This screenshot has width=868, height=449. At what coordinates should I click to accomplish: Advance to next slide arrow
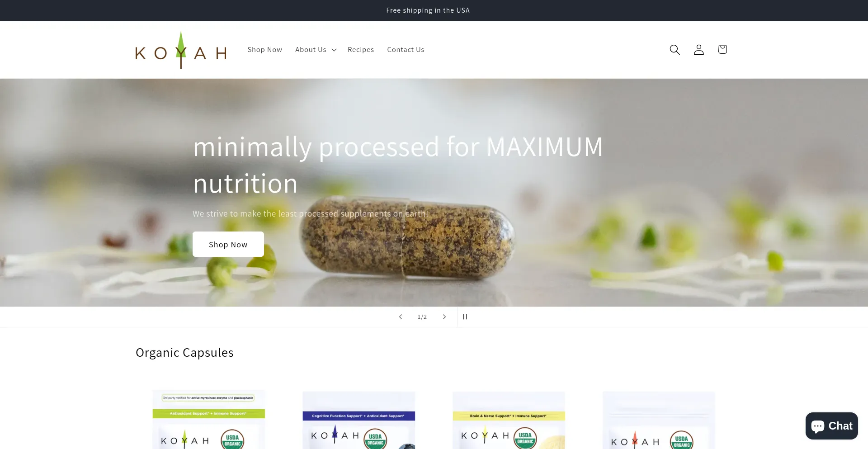coord(444,317)
